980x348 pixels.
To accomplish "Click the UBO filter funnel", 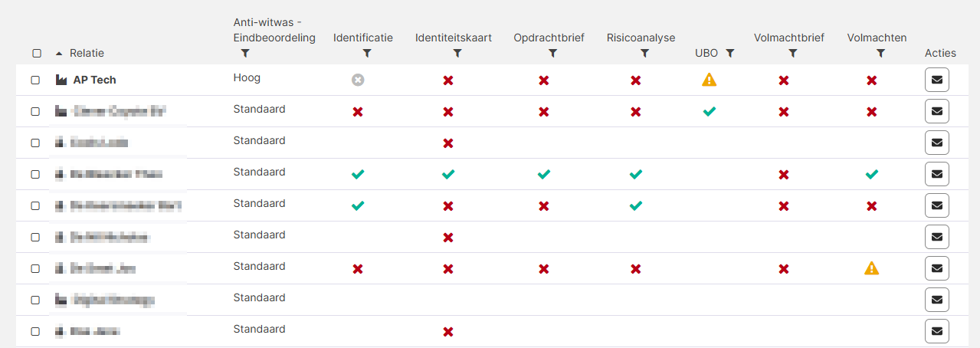I will [730, 53].
